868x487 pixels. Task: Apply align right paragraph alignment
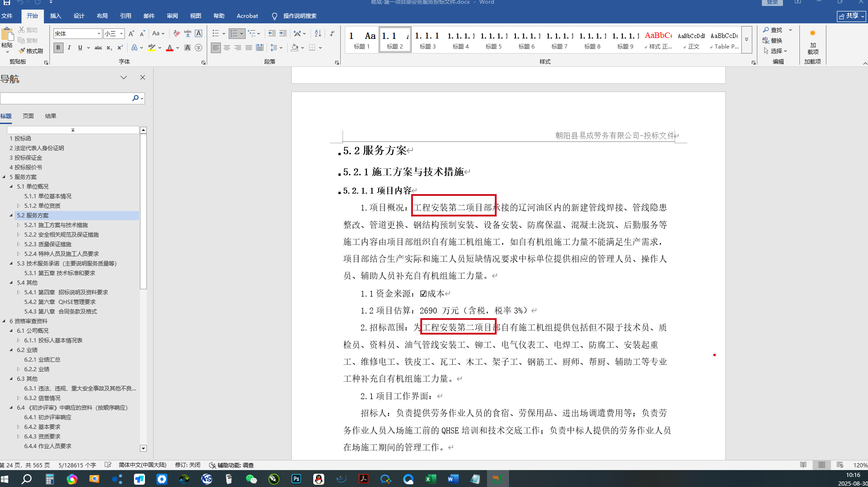pos(238,48)
